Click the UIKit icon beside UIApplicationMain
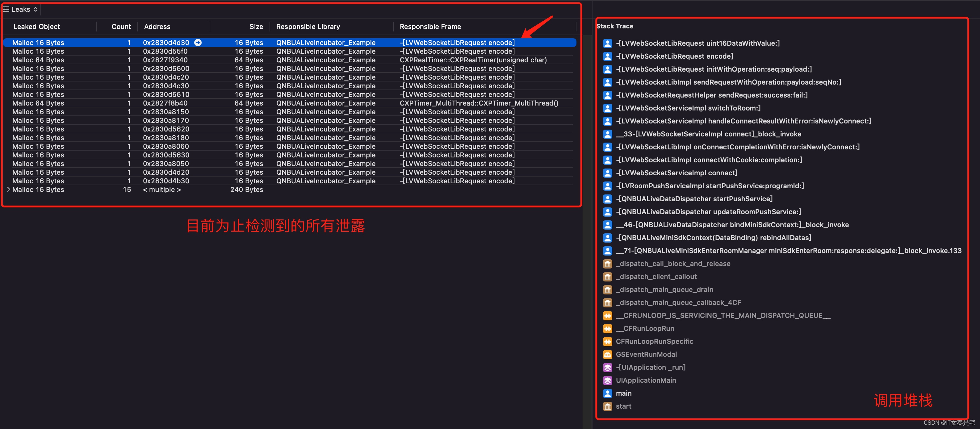The height and width of the screenshot is (429, 980). 608,380
